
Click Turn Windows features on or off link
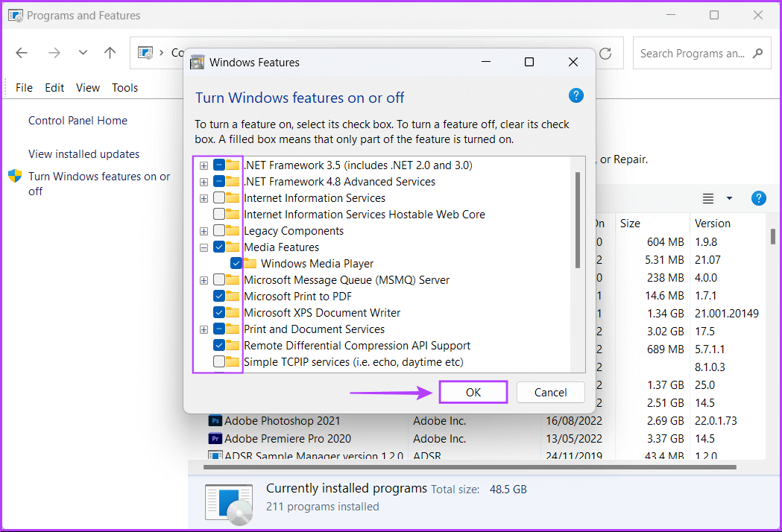[x=99, y=183]
